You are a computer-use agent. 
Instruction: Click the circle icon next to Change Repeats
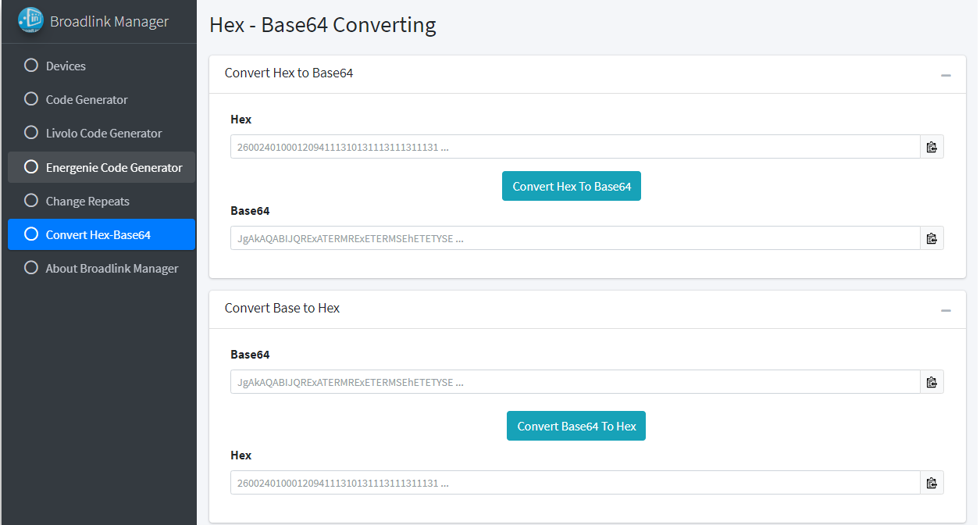(31, 201)
